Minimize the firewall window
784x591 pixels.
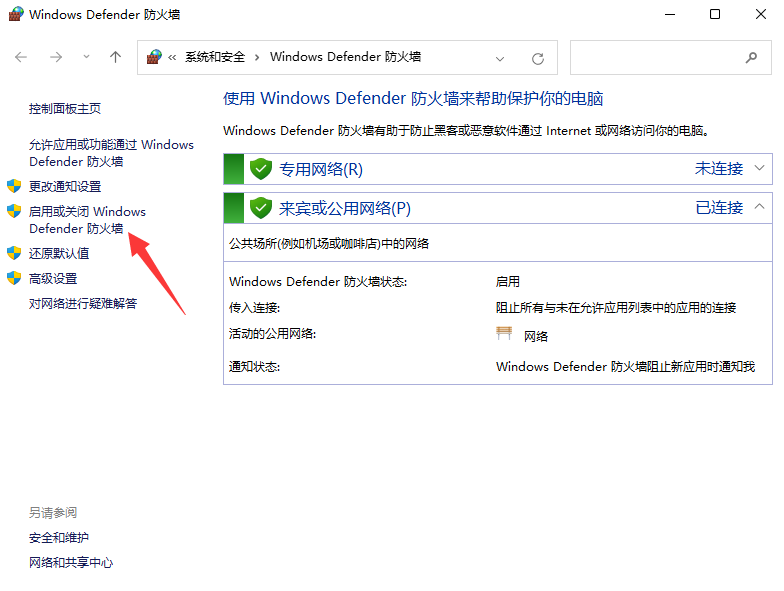[x=670, y=14]
